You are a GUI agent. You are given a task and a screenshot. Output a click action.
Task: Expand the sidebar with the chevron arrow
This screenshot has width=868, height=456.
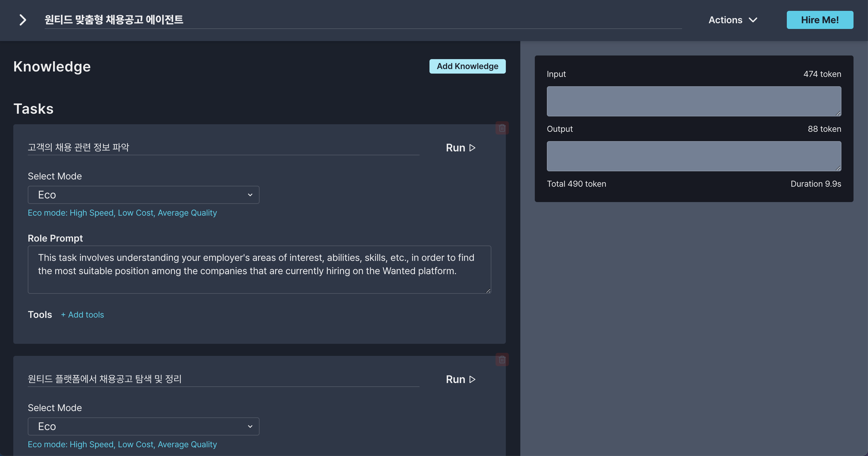pos(23,20)
